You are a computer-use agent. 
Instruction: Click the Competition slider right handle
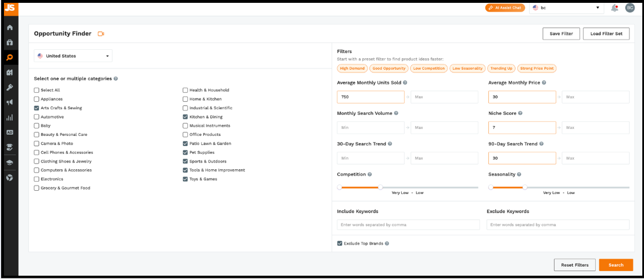click(380, 187)
